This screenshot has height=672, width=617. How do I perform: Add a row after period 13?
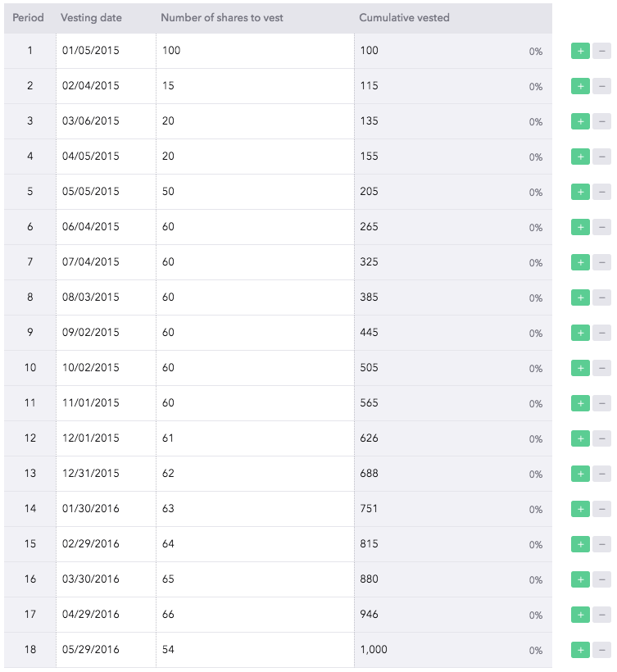click(x=580, y=474)
